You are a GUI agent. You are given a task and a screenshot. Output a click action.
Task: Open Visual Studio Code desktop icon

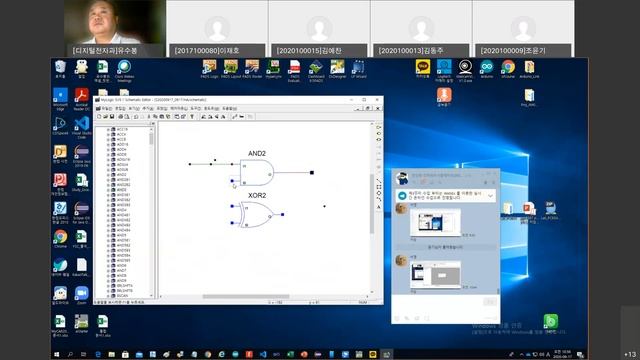tap(82, 127)
